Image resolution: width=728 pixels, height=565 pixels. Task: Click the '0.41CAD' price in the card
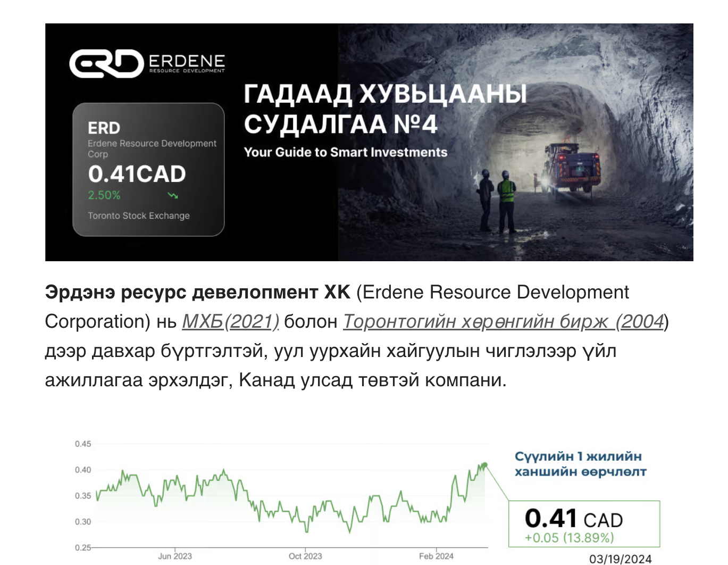click(x=137, y=174)
